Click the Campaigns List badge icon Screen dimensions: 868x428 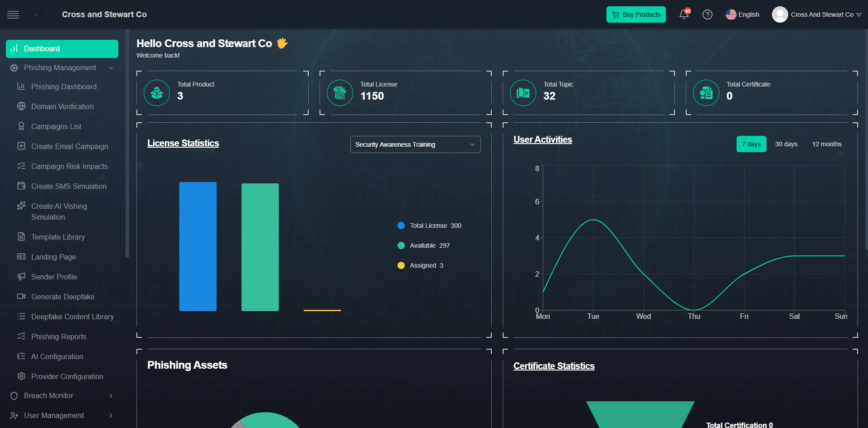(21, 126)
